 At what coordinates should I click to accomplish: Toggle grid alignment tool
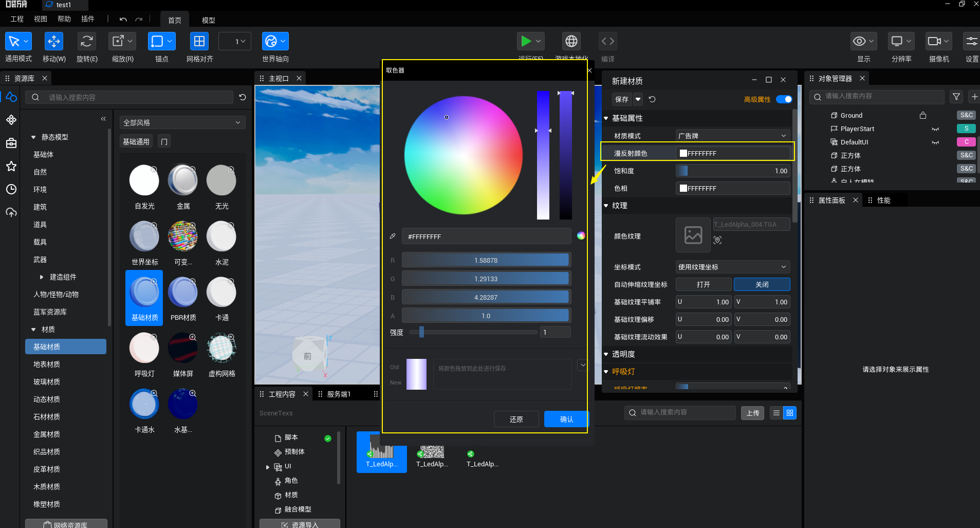point(199,41)
